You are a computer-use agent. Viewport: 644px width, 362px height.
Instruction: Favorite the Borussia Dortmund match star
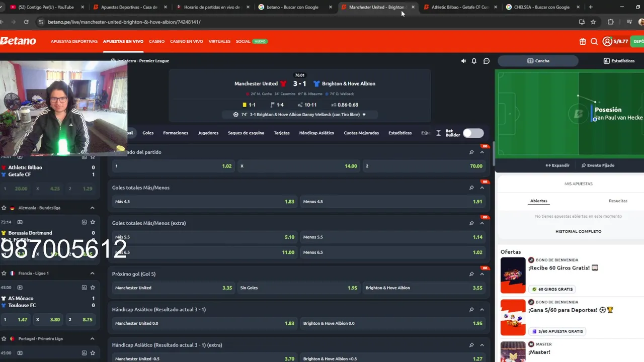(93, 222)
